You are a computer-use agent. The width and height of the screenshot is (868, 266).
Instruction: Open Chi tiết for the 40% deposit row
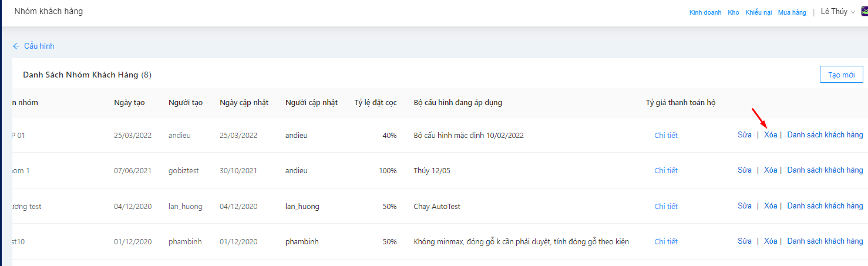coord(666,136)
